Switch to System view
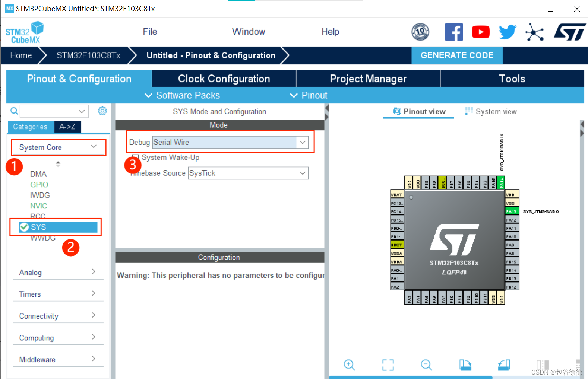The image size is (588, 379). coord(491,112)
